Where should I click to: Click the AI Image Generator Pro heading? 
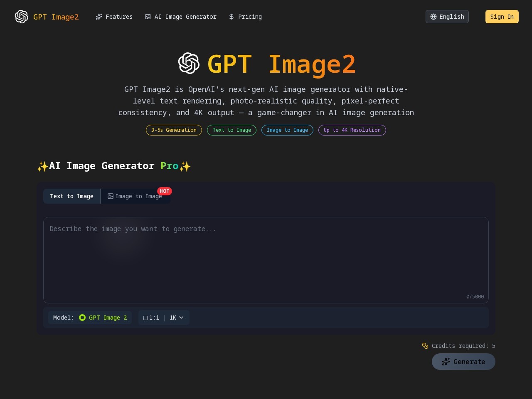pyautogui.click(x=114, y=166)
